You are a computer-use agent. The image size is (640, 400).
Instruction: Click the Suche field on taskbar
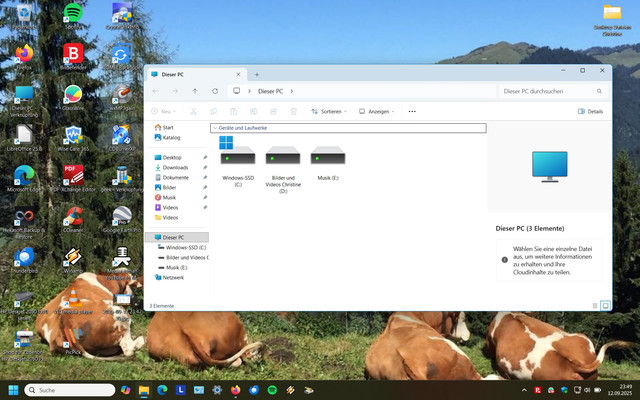click(x=70, y=390)
